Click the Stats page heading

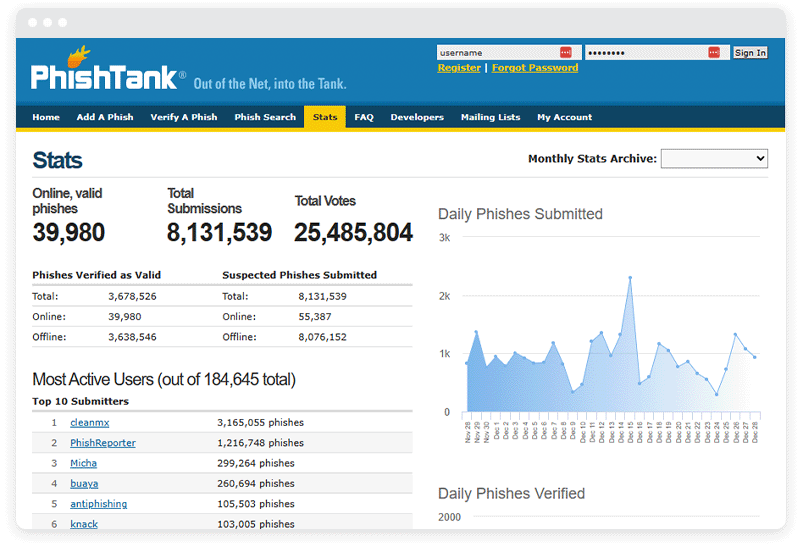tap(57, 160)
